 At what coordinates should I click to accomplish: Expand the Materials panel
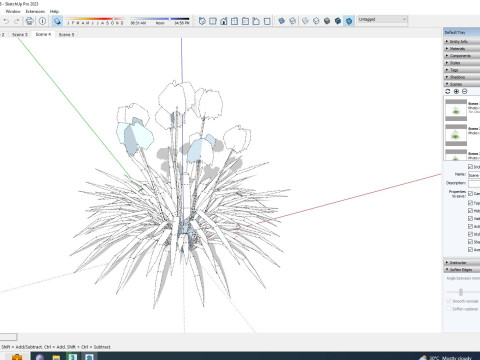pos(462,49)
